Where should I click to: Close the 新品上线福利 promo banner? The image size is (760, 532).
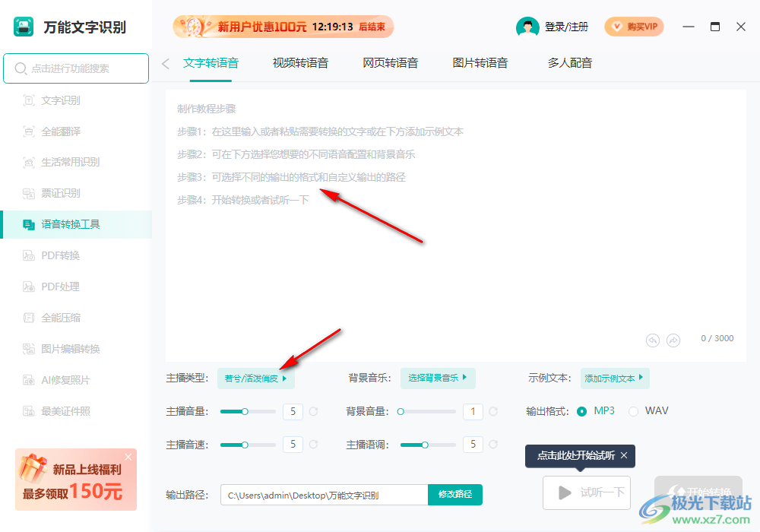tap(128, 457)
